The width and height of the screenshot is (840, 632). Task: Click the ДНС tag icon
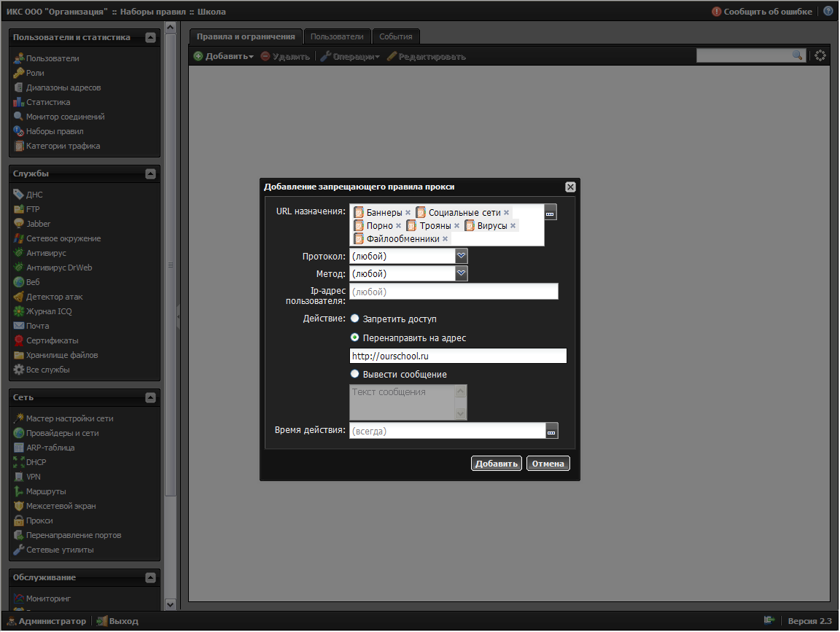(x=19, y=195)
